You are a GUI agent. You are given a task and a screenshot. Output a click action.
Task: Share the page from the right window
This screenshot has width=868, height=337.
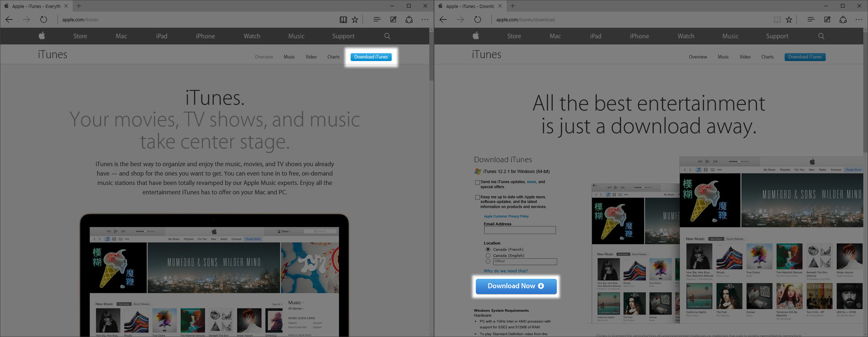click(x=843, y=19)
